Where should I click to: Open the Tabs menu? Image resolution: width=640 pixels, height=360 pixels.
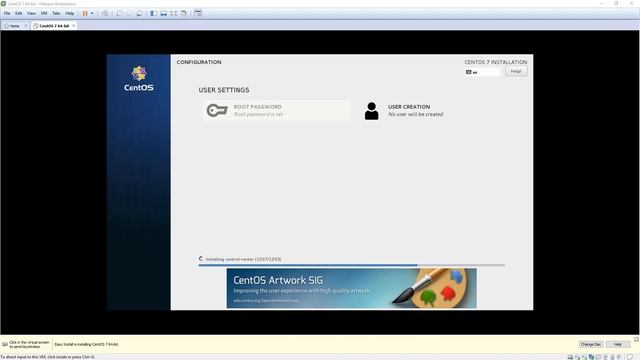click(x=56, y=13)
